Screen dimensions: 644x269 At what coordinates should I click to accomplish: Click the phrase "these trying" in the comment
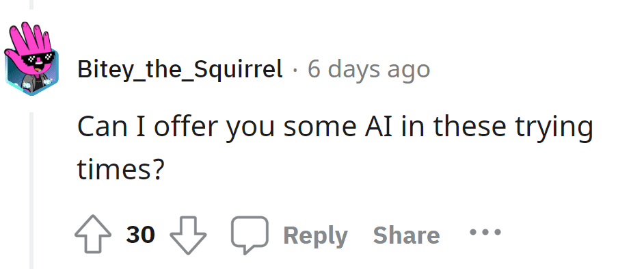(513, 128)
